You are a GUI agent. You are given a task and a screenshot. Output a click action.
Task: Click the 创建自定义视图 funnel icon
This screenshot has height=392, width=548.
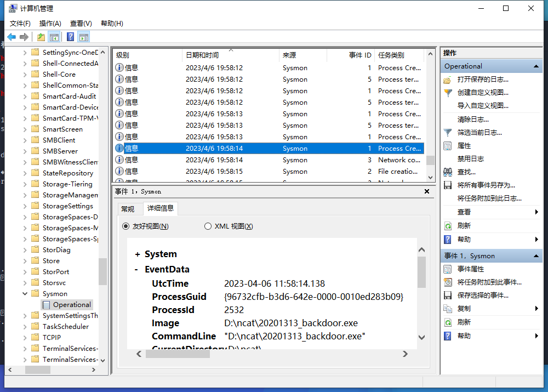[448, 93]
